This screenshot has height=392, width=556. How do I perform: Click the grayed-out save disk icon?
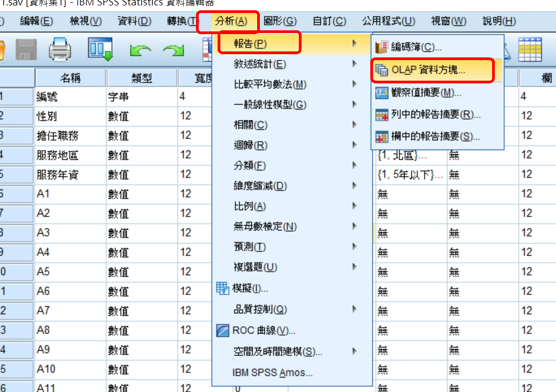click(x=25, y=50)
